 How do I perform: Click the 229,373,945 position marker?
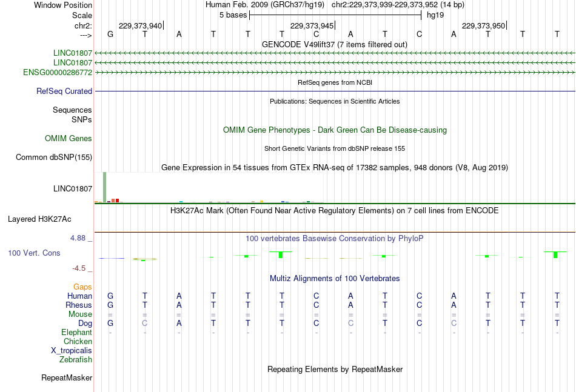coord(313,25)
